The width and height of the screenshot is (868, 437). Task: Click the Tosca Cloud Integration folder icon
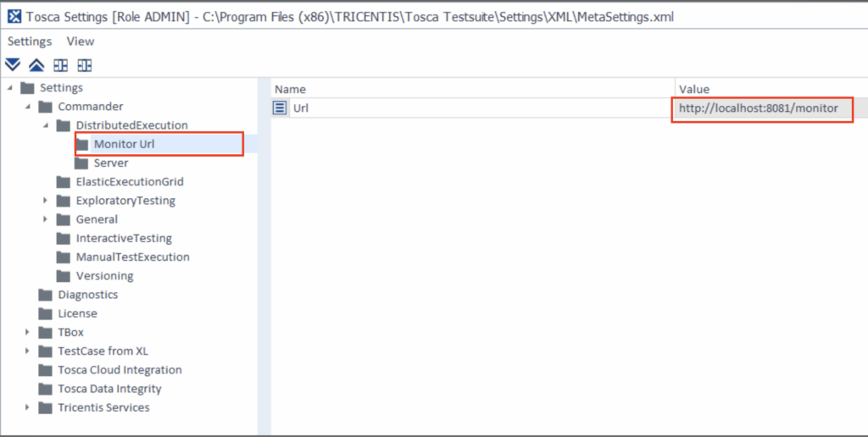pos(46,370)
